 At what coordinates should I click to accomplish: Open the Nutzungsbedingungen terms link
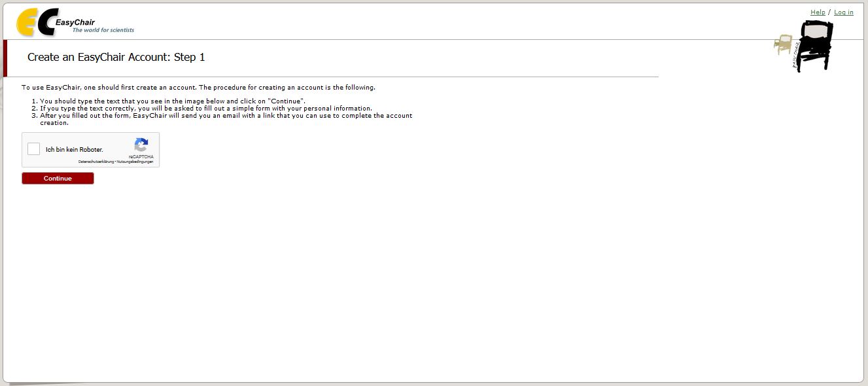point(135,162)
